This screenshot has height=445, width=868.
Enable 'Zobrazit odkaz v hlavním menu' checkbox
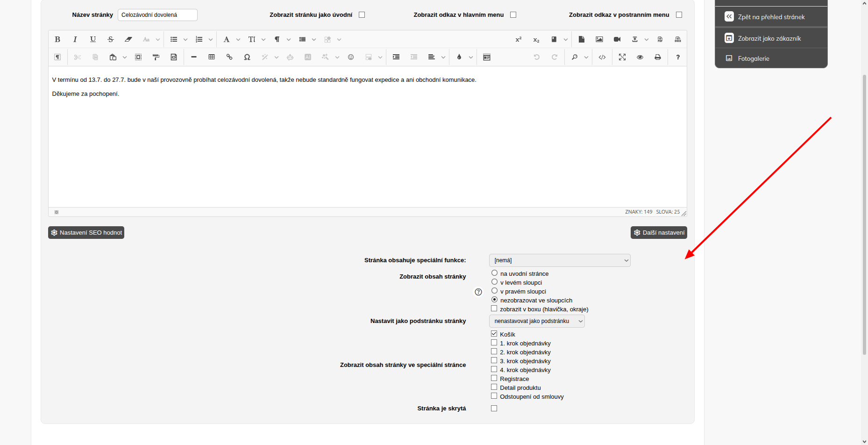pos(513,14)
